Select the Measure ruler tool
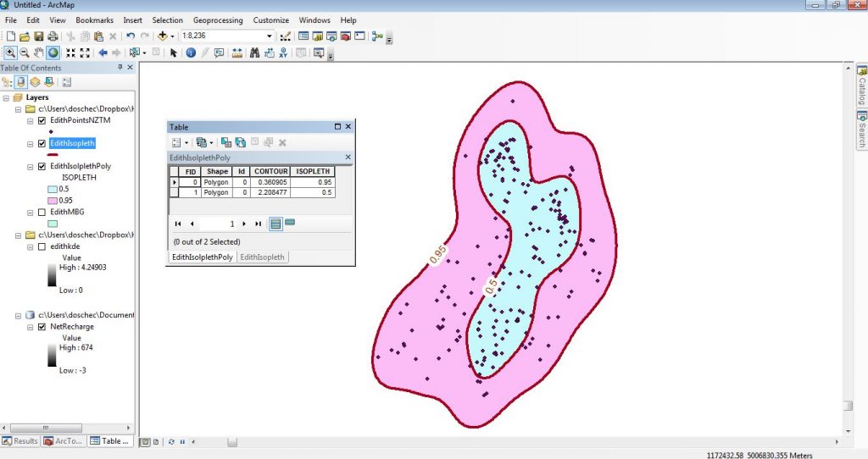The width and height of the screenshot is (868, 459). 237,53
